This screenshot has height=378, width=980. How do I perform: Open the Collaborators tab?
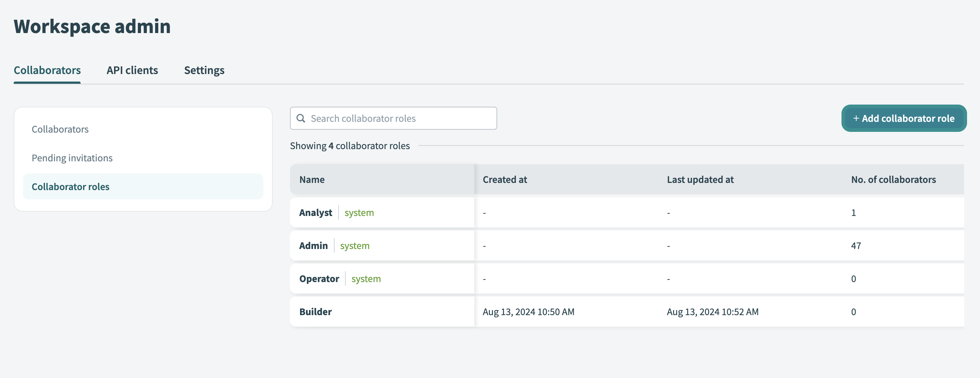[x=47, y=70]
